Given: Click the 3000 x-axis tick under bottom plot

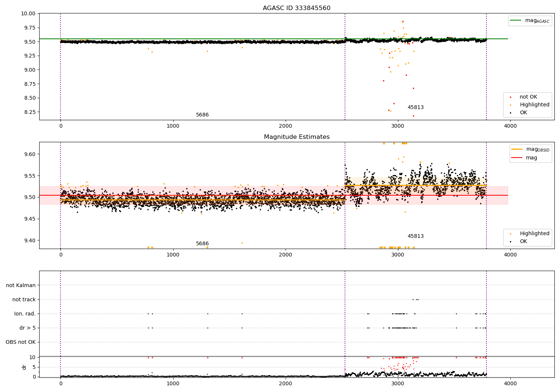Looking at the screenshot, I should click(x=398, y=383).
